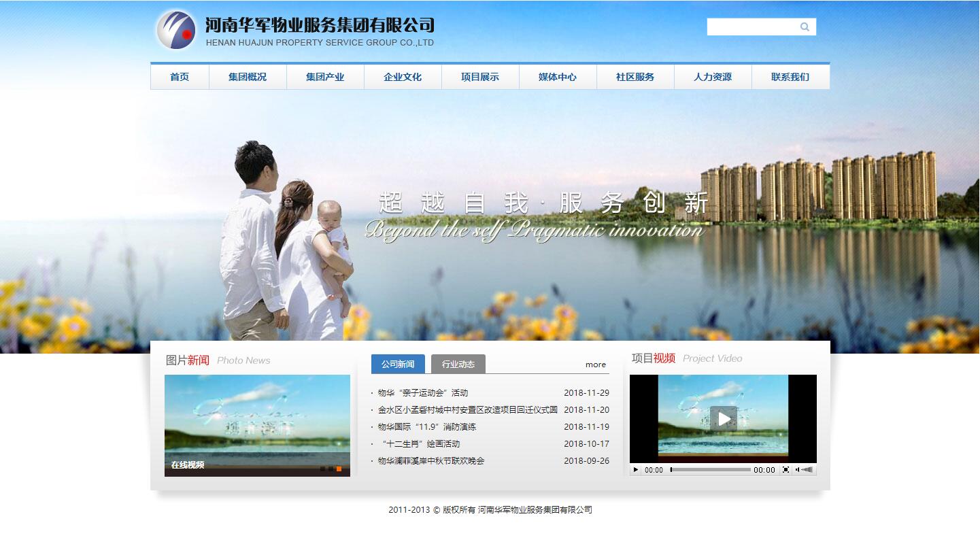Click the 在线视频 photo news thumbnail
The image size is (980, 542).
(x=257, y=425)
